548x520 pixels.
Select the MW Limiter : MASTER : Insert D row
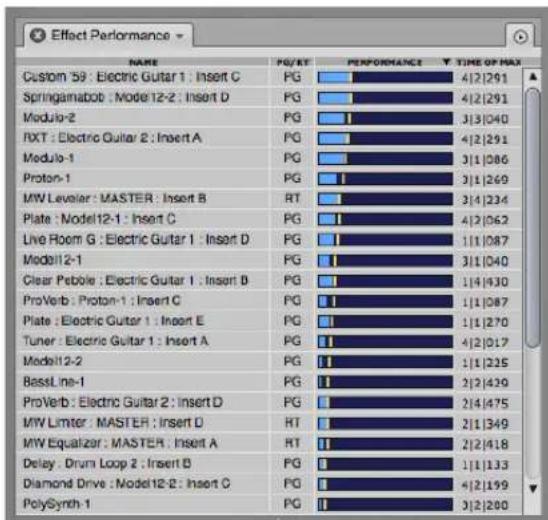pyautogui.click(x=269, y=423)
